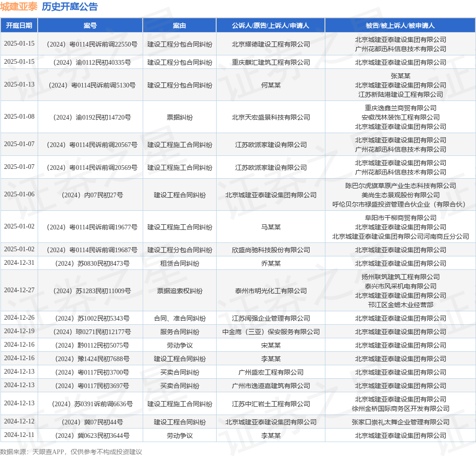This screenshot has width=476, height=456.
Task: Click plaintiff 江苏闽强企业管理有限公司
Action: click(x=271, y=318)
